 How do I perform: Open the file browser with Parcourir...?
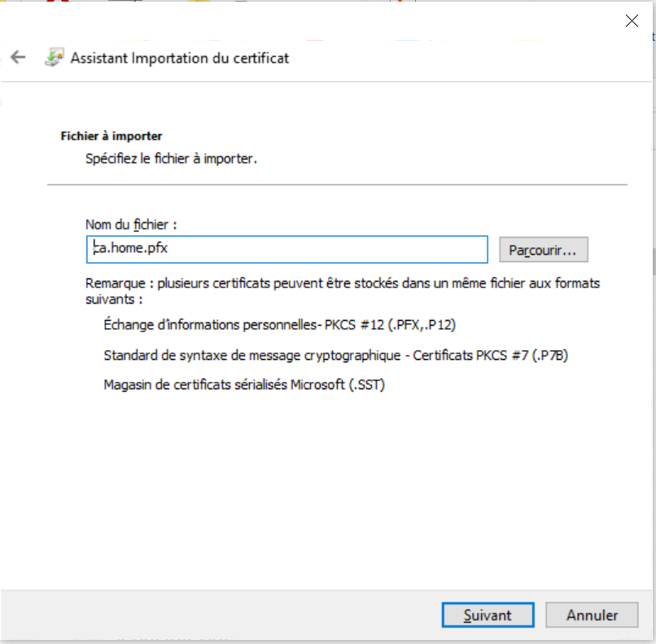[543, 251]
